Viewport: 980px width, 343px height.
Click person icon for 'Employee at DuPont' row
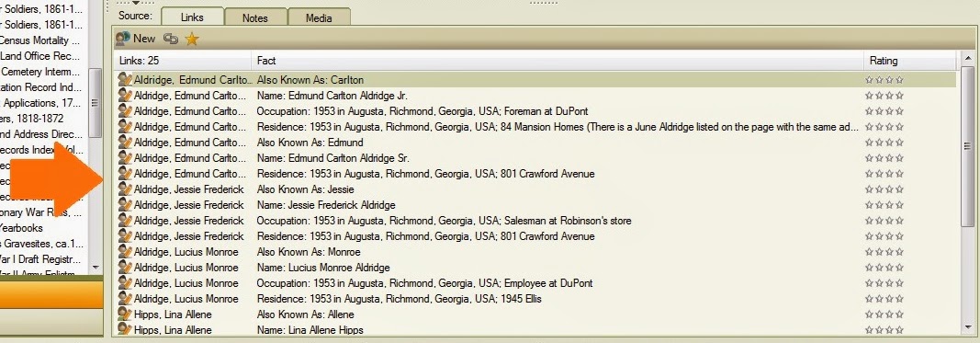pos(125,283)
